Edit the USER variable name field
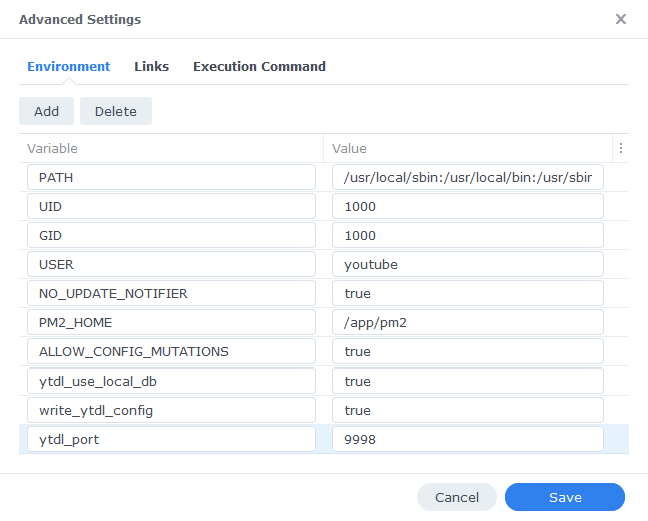The image size is (648, 521). 172,264
